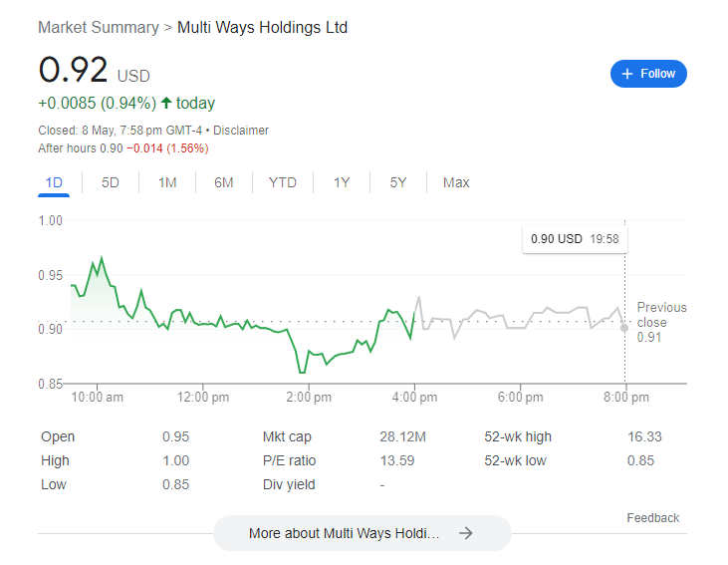Viewport: 728px width, 565px height.
Task: Switch to the 1M chart range
Action: [x=167, y=182]
